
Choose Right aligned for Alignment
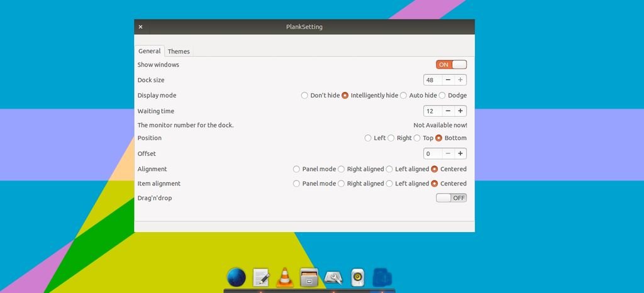(360, 169)
